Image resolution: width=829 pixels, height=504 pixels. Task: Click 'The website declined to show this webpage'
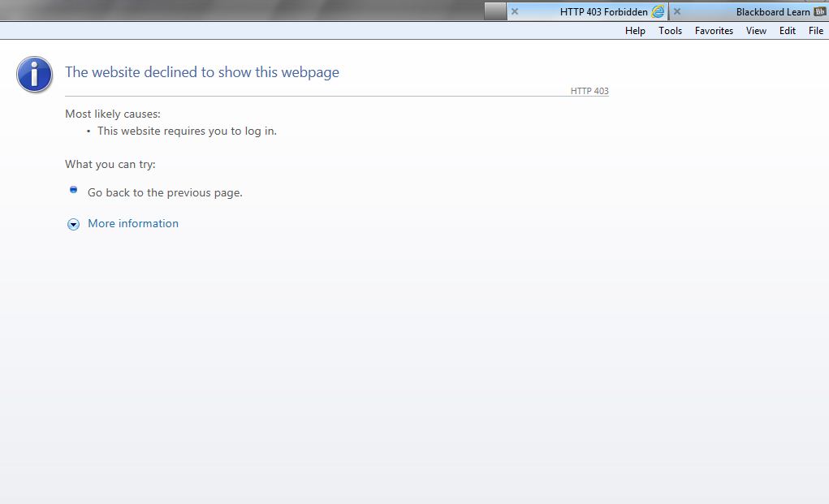(202, 72)
